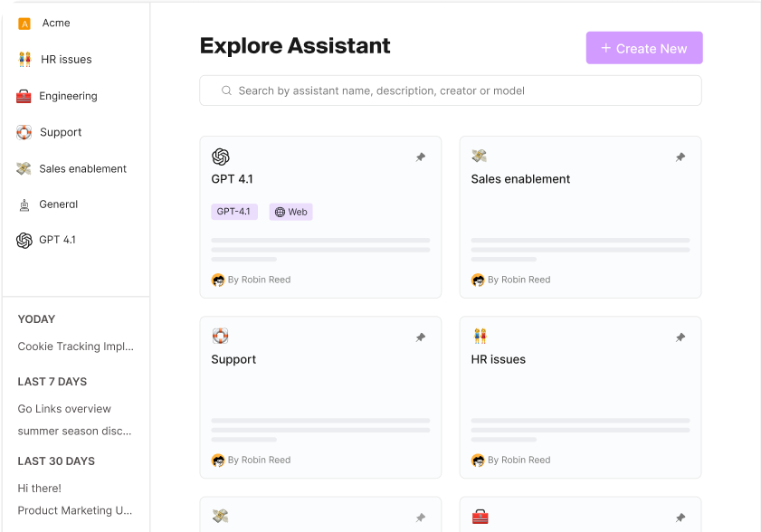
Task: Click Robin Reed avatar on Sales enablement card
Action: (x=478, y=280)
